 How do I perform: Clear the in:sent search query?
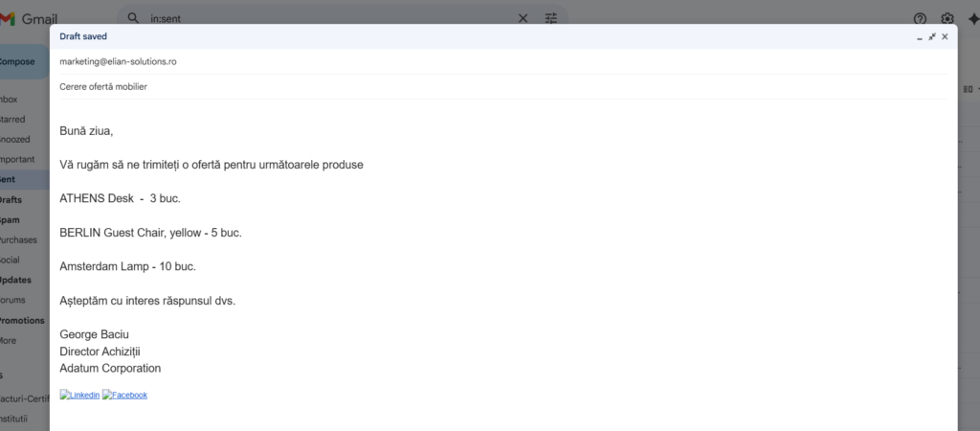point(523,18)
